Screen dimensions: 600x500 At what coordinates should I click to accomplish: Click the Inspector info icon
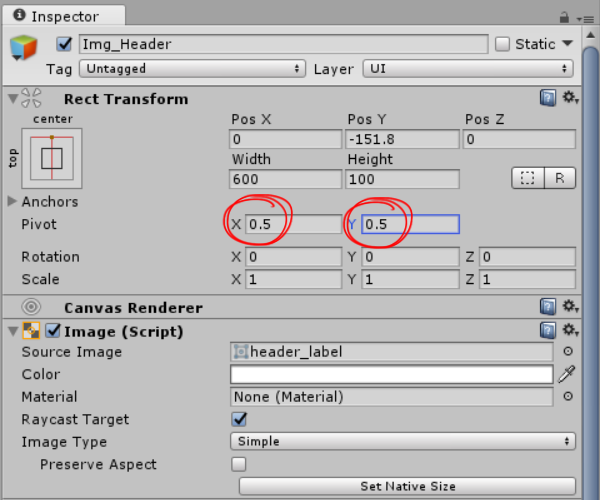coord(19,15)
